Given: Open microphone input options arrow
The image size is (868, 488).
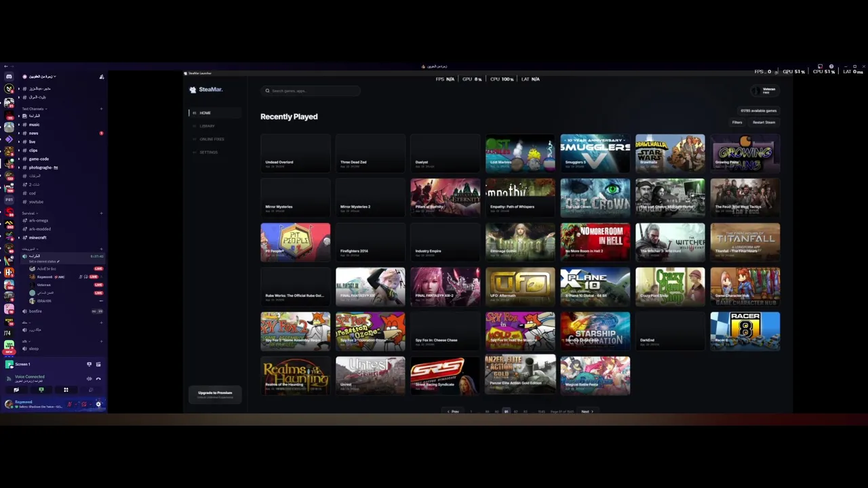Looking at the screenshot, I should 75,405.
